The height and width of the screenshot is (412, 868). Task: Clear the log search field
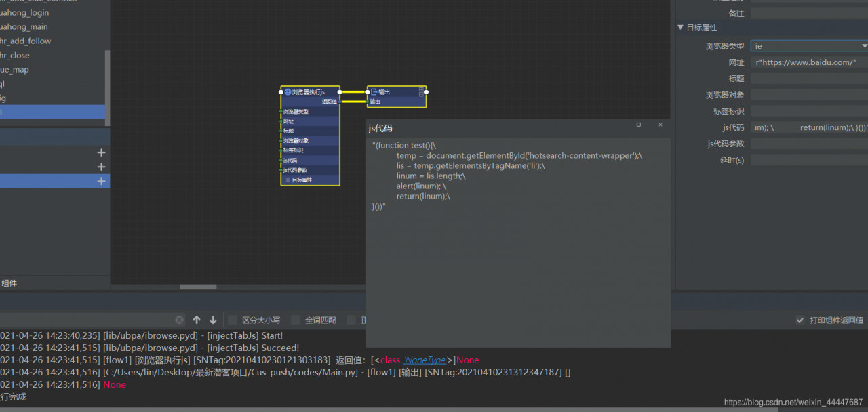click(179, 320)
